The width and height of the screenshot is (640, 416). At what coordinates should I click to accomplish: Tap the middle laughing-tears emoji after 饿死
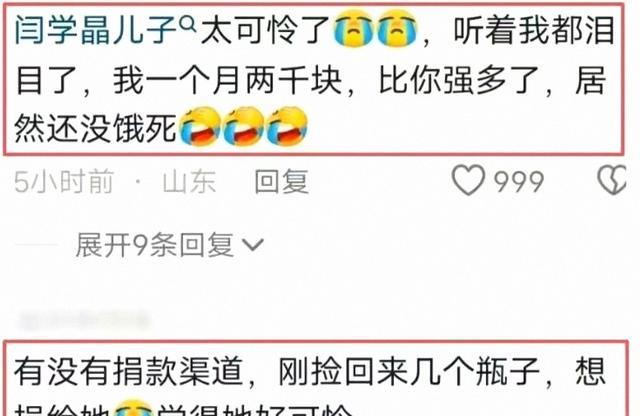(243, 127)
